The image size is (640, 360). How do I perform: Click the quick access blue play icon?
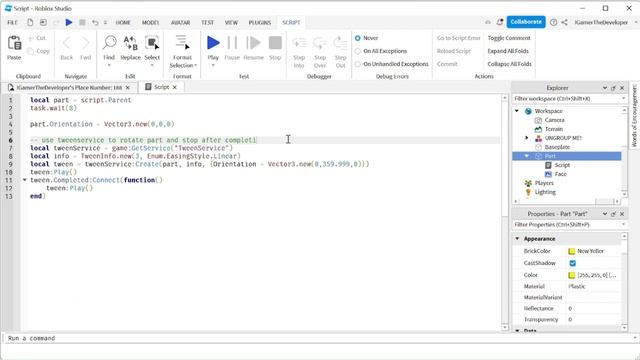point(69,22)
